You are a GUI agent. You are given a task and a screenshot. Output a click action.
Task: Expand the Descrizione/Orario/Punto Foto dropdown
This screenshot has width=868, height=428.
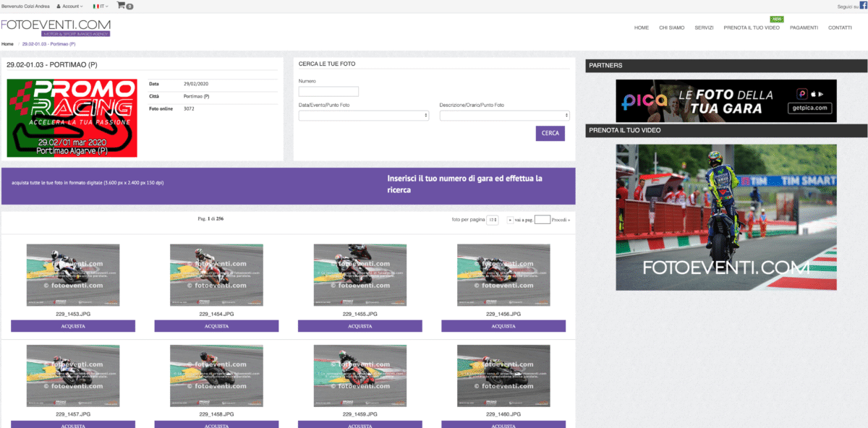504,115
